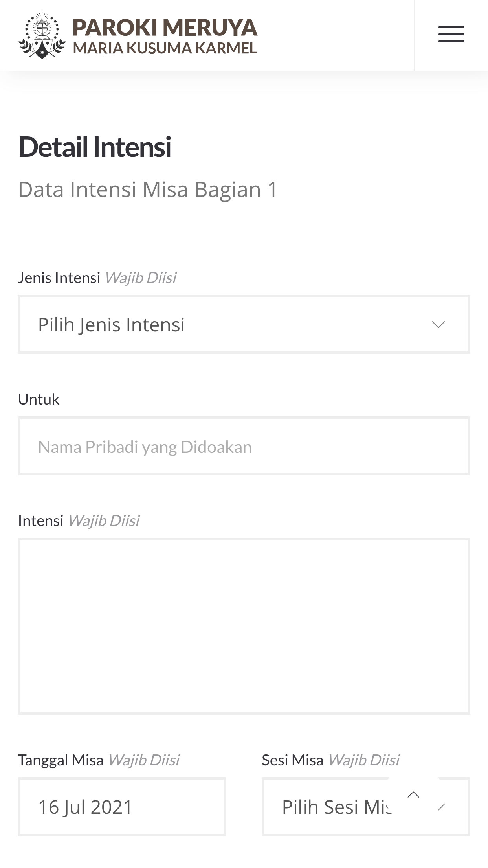Image resolution: width=488 pixels, height=868 pixels.
Task: Select the 16 Jul 2021 date value
Action: (85, 806)
